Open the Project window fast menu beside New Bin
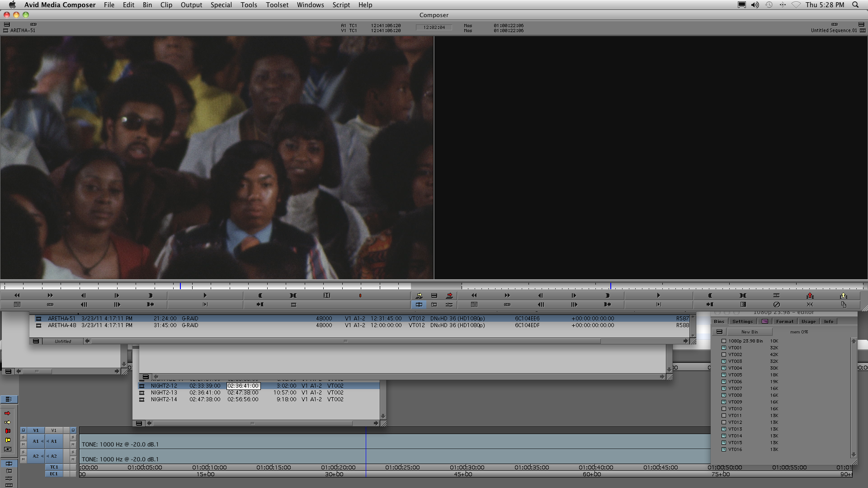This screenshot has width=868, height=488. point(719,332)
